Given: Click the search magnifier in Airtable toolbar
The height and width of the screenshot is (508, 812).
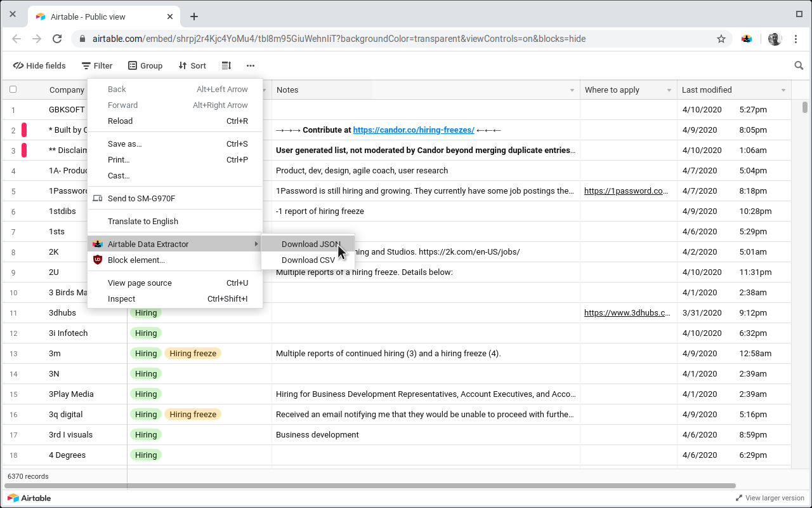Looking at the screenshot, I should [799, 65].
